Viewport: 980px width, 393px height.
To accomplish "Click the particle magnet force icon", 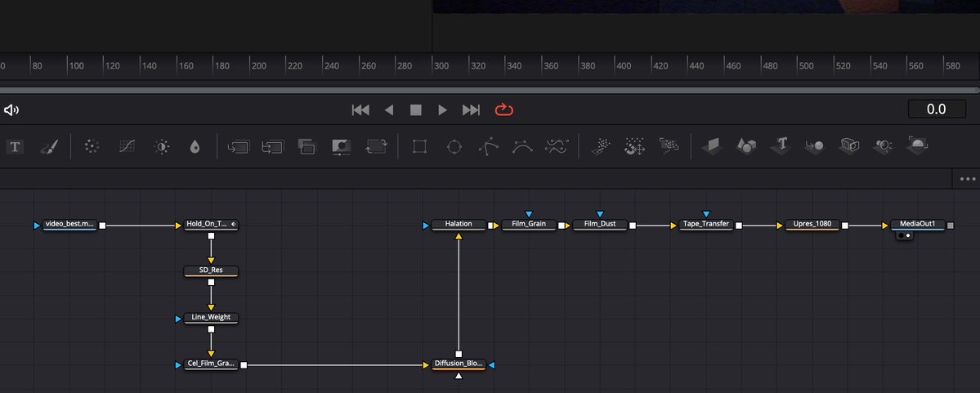I will pyautogui.click(x=635, y=147).
